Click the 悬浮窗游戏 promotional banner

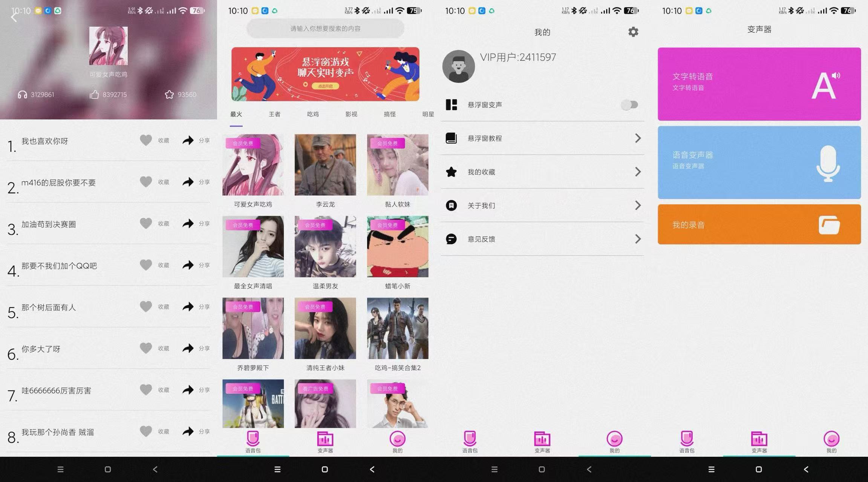(325, 74)
